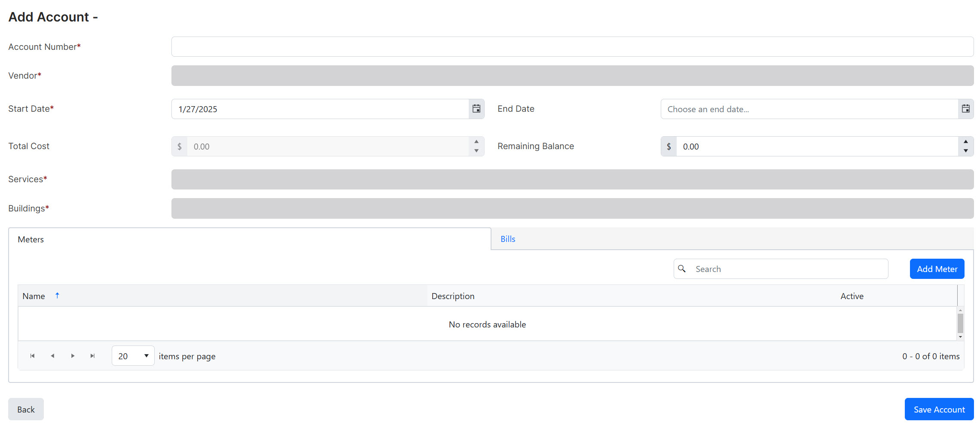Go to last page of meters
Screen dimensions: 980x428
92,356
